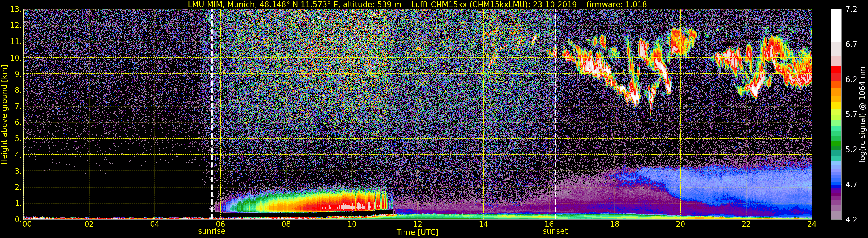Pick the bright red band in the colorbar
This screenshot has height=238, width=868.
pos(836,69)
